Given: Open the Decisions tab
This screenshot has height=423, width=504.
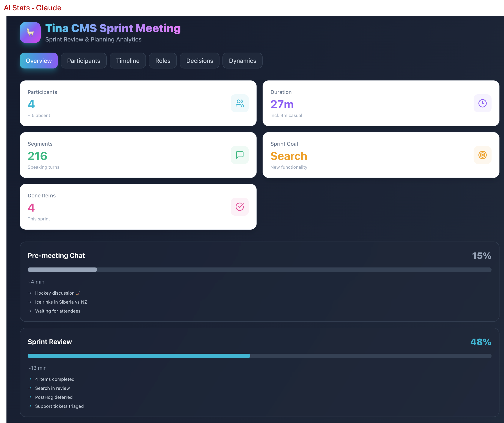Looking at the screenshot, I should [x=199, y=61].
